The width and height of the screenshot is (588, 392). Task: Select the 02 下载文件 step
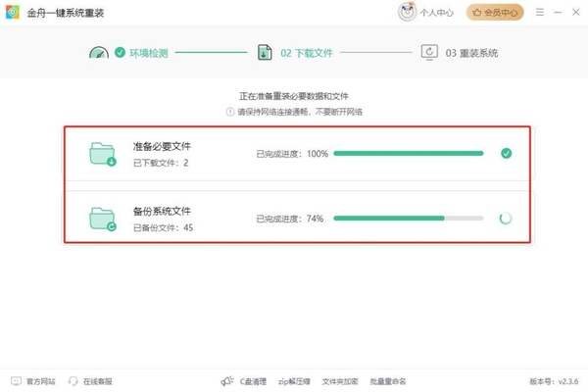pyautogui.click(x=307, y=53)
